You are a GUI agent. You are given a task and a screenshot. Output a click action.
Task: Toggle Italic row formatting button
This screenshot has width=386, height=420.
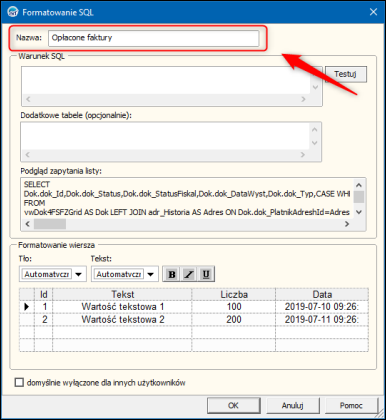(x=189, y=274)
